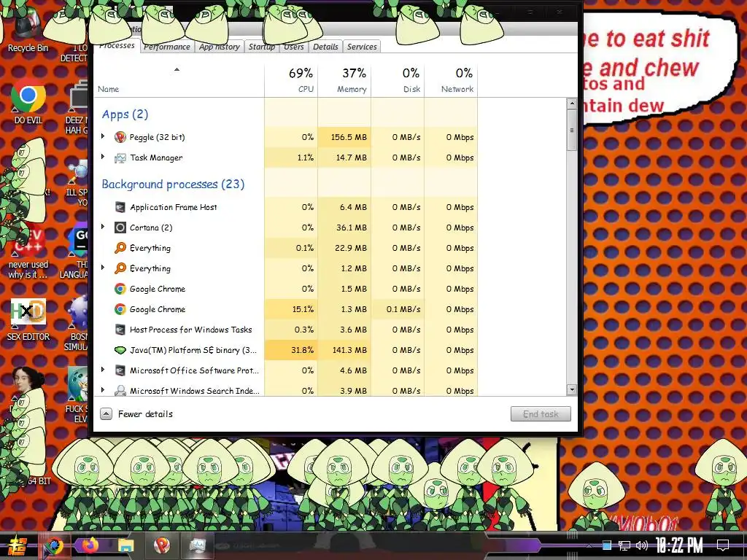Click the Google Chrome icon using 1.5 MB
The width and height of the screenshot is (747, 560).
click(x=120, y=289)
